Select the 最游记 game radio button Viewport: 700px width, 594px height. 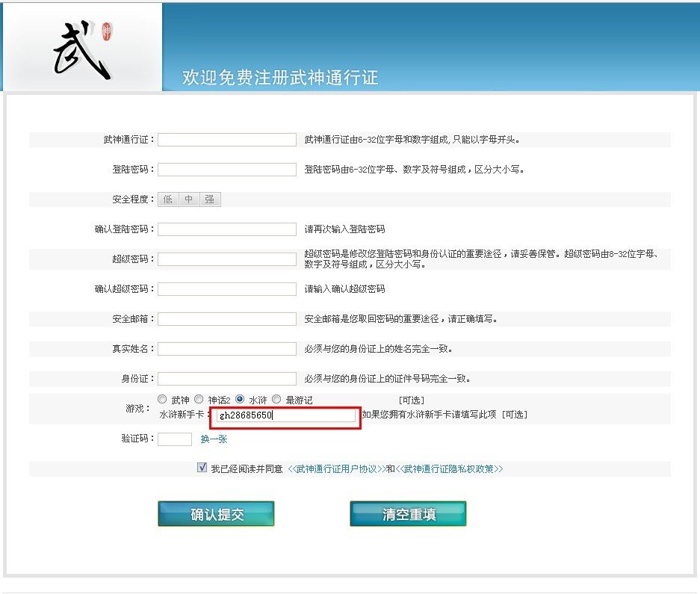(276, 398)
